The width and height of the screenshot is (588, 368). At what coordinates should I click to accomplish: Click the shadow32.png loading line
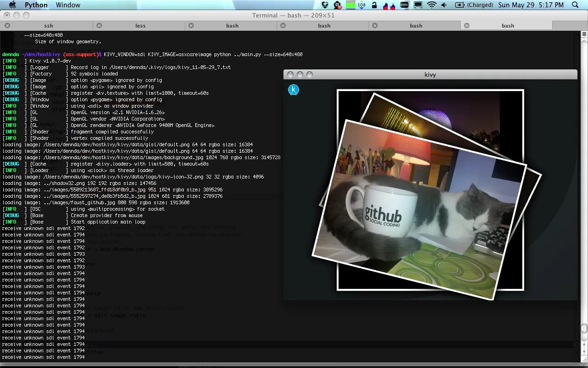[x=79, y=183]
